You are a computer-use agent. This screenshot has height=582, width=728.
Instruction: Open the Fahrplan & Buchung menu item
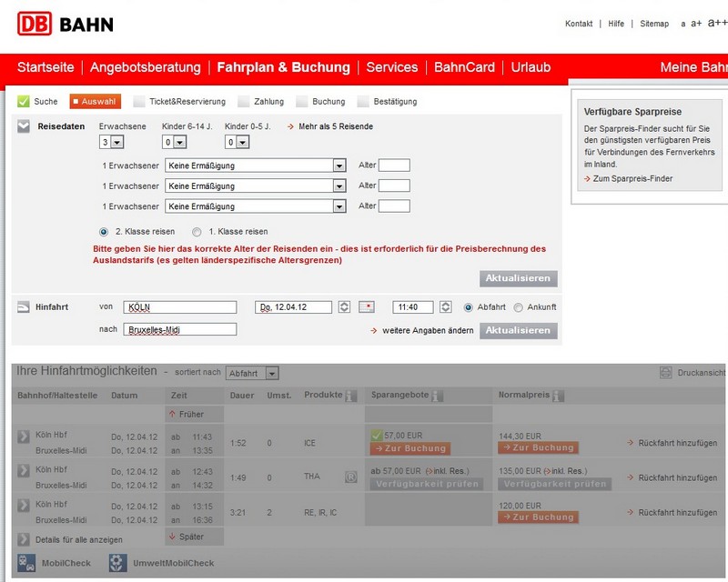click(284, 67)
